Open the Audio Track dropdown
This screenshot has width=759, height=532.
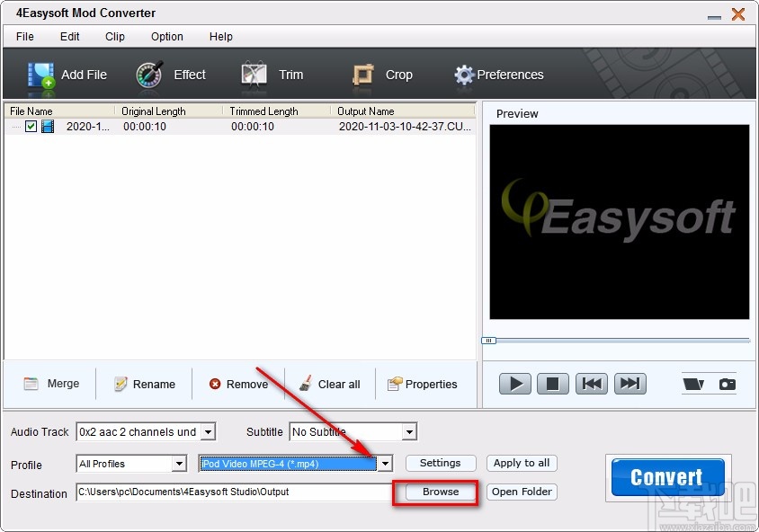(x=210, y=431)
